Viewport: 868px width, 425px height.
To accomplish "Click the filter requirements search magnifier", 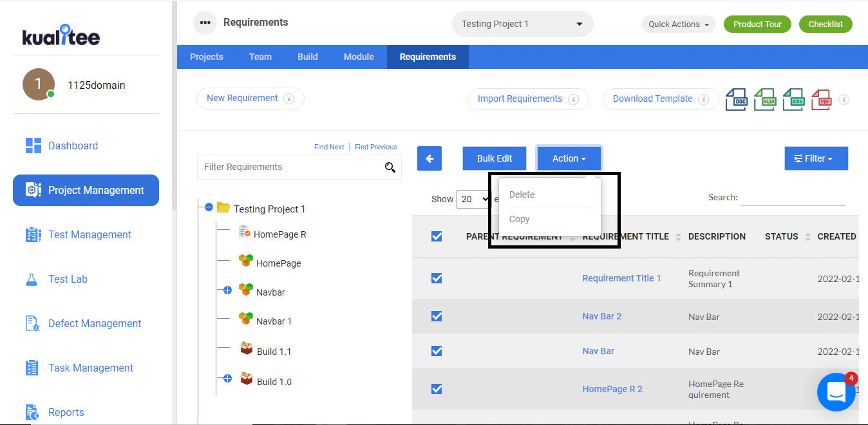I will click(x=390, y=167).
